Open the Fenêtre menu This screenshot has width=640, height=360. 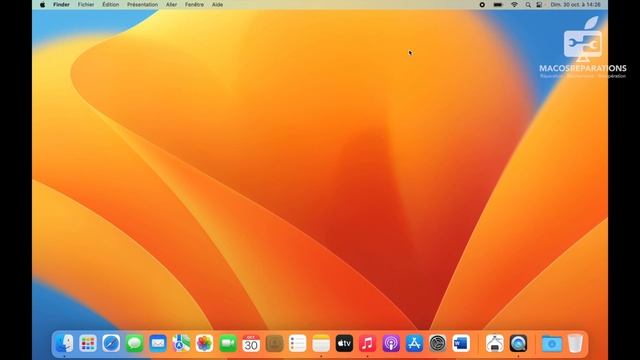pos(194,4)
